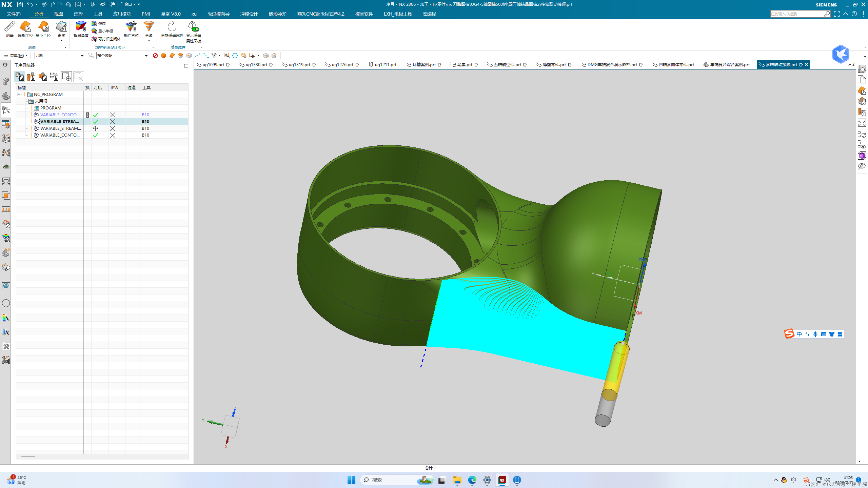Switch to the 应用模块 ribbon tab
Screen dimensions: 868x488
tap(122, 14)
